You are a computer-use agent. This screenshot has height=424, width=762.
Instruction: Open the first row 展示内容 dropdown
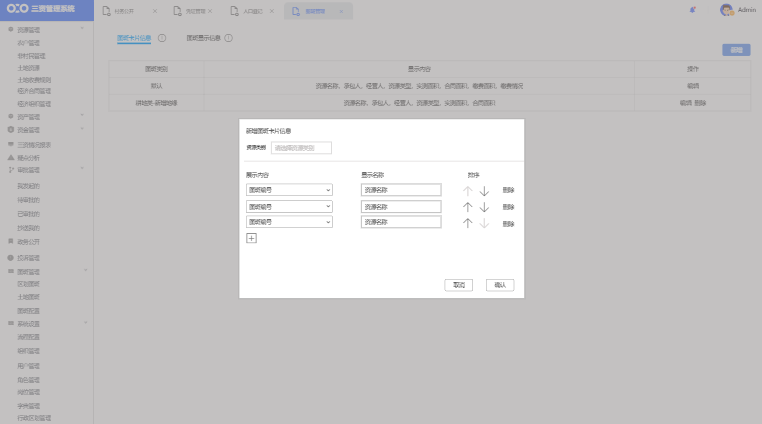click(x=289, y=190)
